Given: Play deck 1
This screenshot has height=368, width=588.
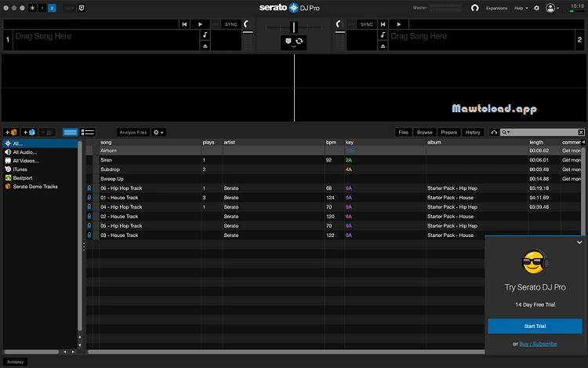Looking at the screenshot, I should [200, 24].
